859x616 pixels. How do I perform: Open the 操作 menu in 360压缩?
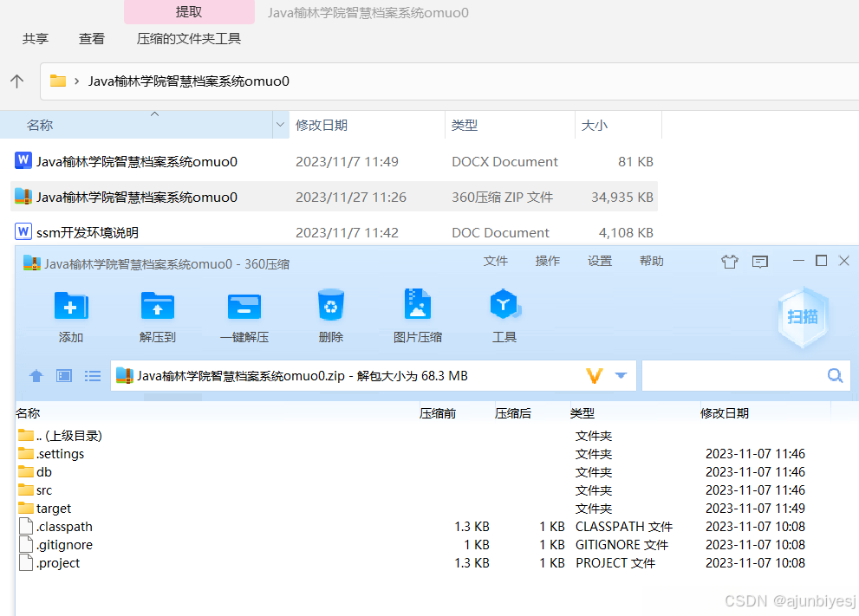[x=547, y=261]
